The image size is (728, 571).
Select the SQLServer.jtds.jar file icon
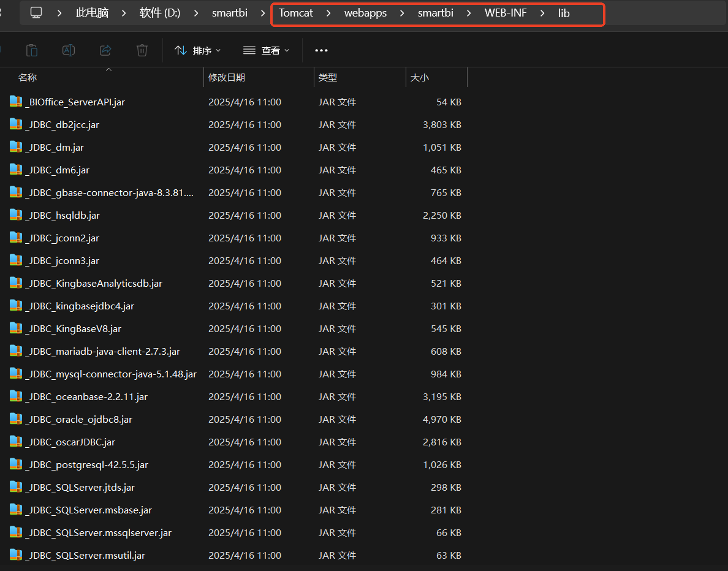pyautogui.click(x=16, y=488)
